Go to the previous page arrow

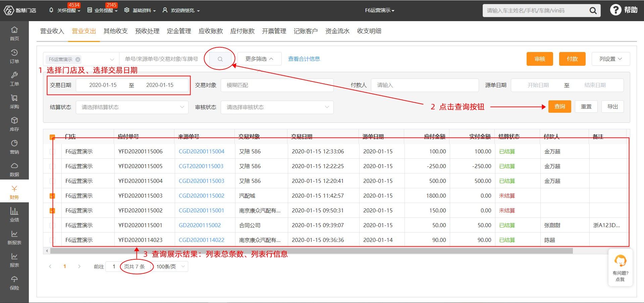pyautogui.click(x=50, y=266)
